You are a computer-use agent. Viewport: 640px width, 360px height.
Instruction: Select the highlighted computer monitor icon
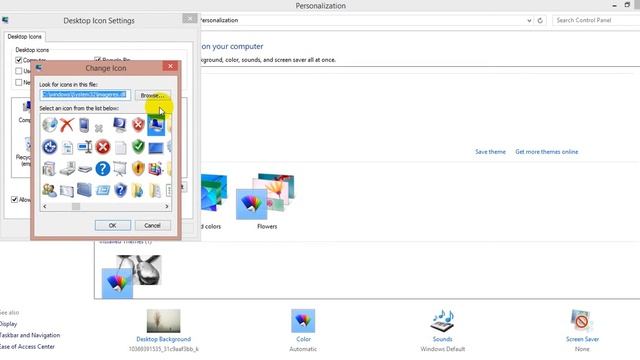156,125
